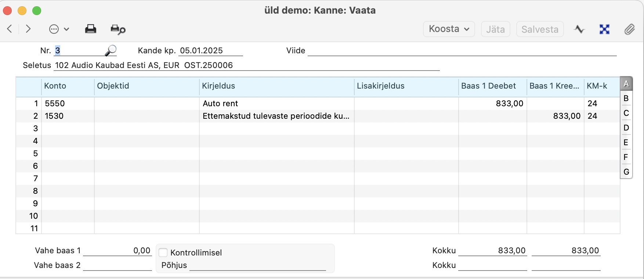Open attachments with paperclip icon
Viewport: 644px width, 279px height.
click(629, 29)
